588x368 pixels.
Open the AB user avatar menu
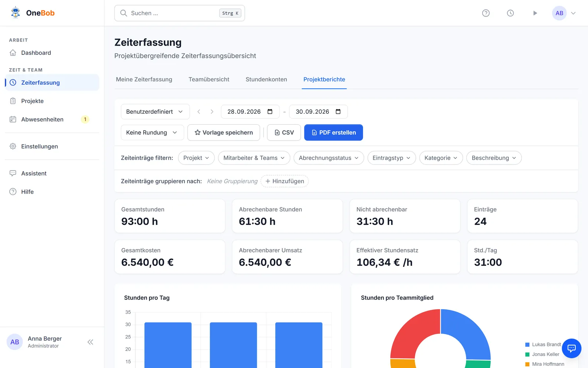pos(559,13)
